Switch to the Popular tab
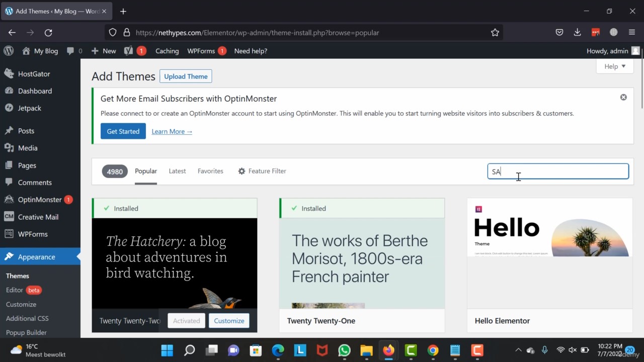This screenshot has height=362, width=644. coord(146,171)
